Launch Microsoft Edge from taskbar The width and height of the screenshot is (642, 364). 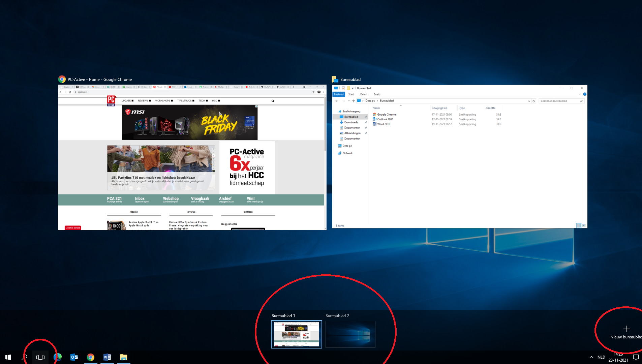coord(57,357)
